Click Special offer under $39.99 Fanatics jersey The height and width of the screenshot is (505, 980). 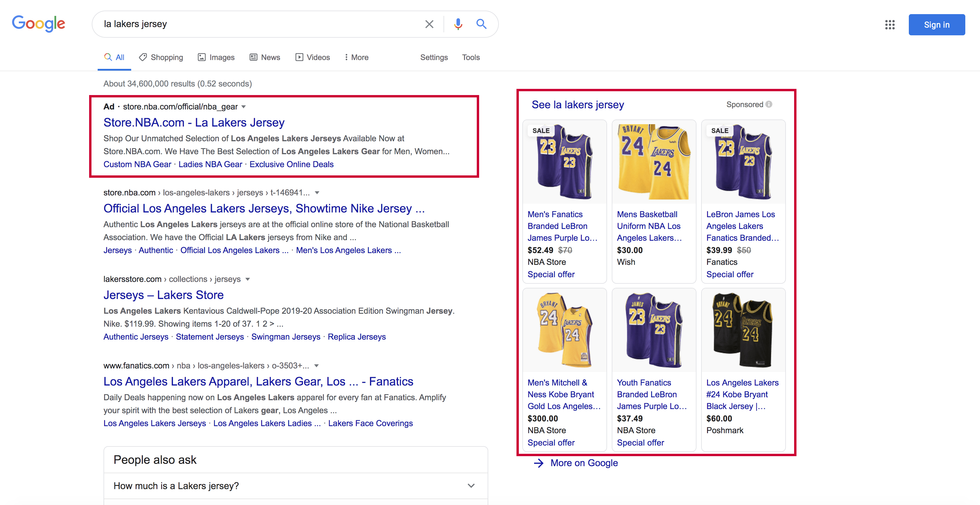point(730,274)
